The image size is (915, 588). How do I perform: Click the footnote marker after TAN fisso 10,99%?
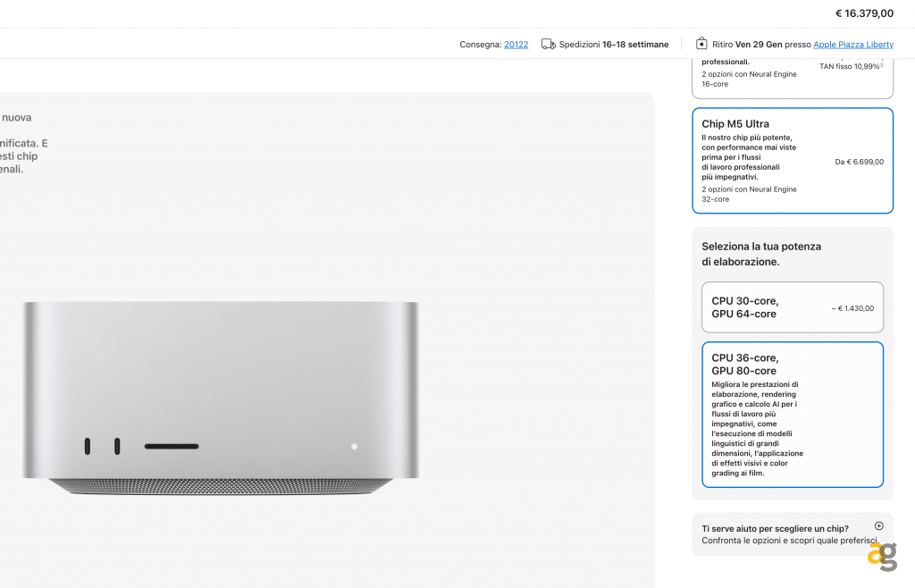click(882, 64)
